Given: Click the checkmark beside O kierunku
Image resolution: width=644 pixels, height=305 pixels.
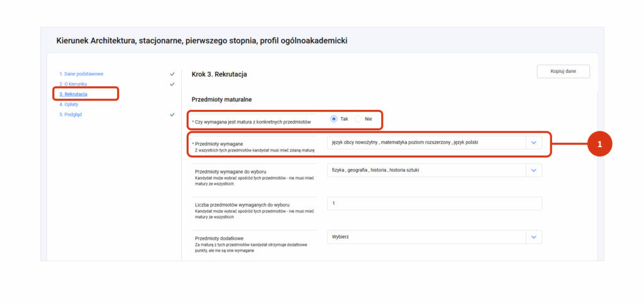Looking at the screenshot, I should tap(172, 84).
